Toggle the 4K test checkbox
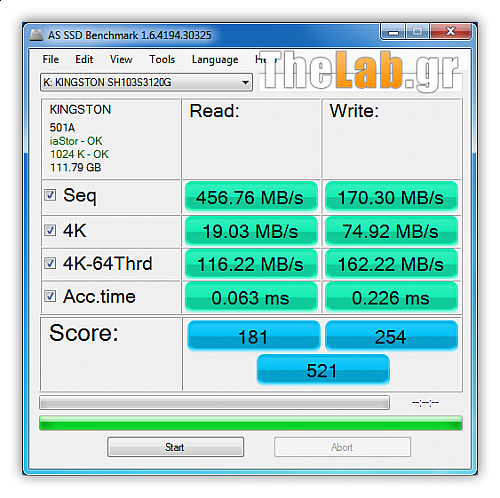This screenshot has height=498, width=500. pyautogui.click(x=50, y=230)
